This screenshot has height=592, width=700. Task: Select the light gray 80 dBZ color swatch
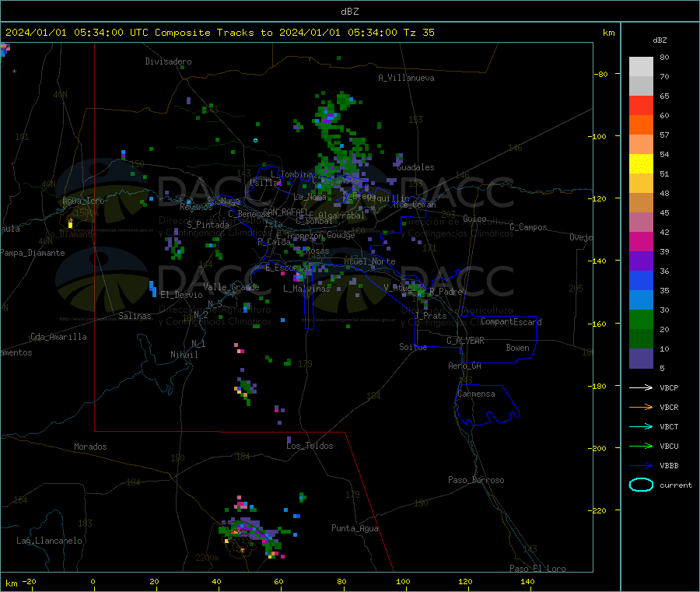(641, 67)
